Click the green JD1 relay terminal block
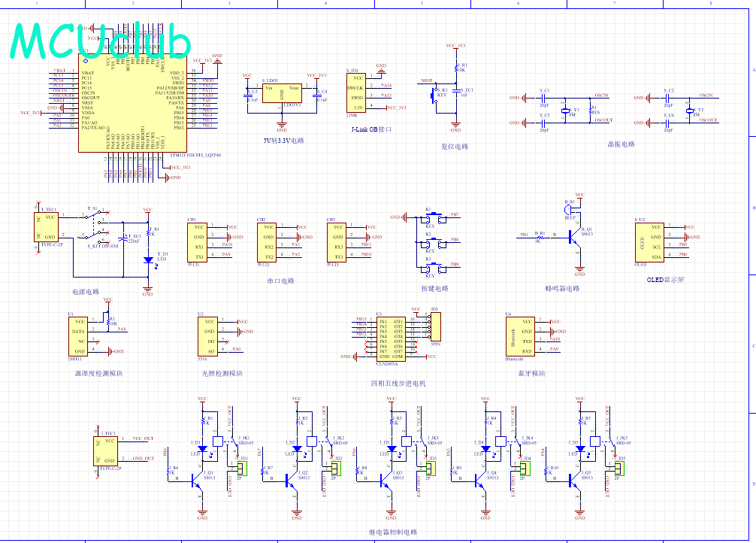Viewport: 756px width, 543px height. click(x=242, y=469)
